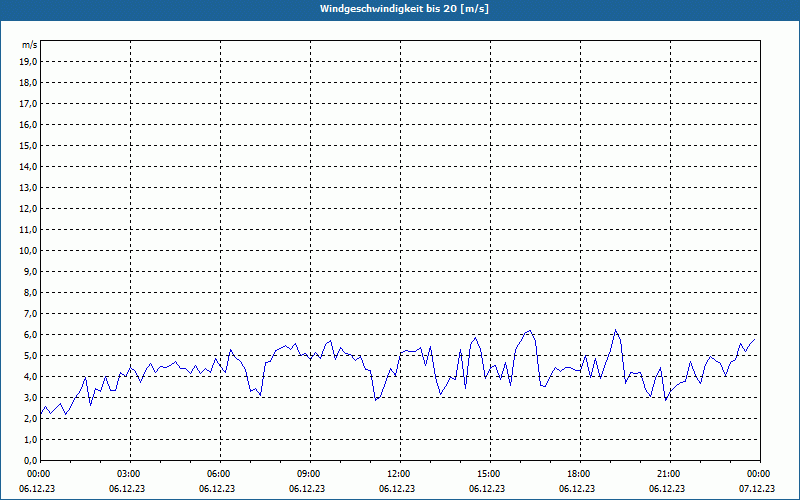Click the 11,0 y-axis label

pos(28,230)
